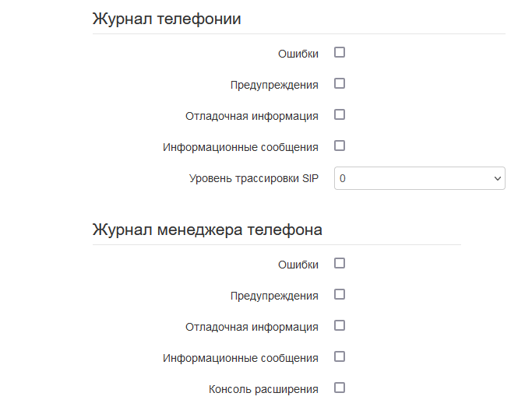Image resolution: width=532 pixels, height=407 pixels.
Task: Check Информационные сообщения in Журнал телефонии
Action: pyautogui.click(x=340, y=146)
